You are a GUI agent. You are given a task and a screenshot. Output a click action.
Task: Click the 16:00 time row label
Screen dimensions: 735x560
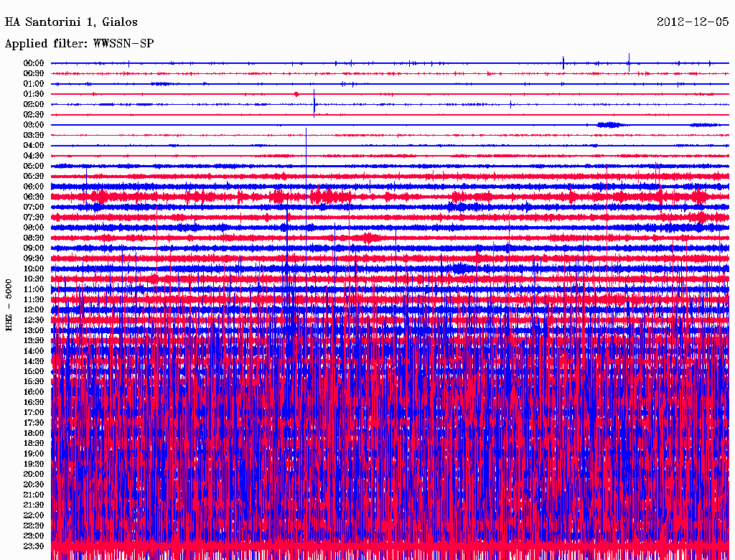[34, 392]
